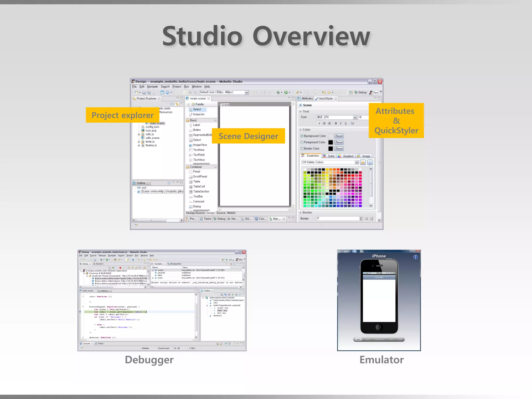Viewport: 532px width, 399px height.
Task: Click the black Border Color swatch
Action: [330, 149]
